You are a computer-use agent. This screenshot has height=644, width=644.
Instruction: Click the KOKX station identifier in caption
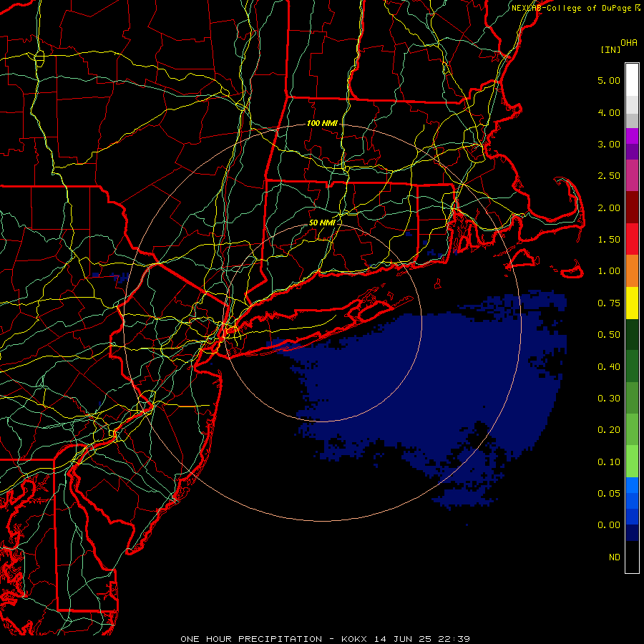(x=355, y=639)
